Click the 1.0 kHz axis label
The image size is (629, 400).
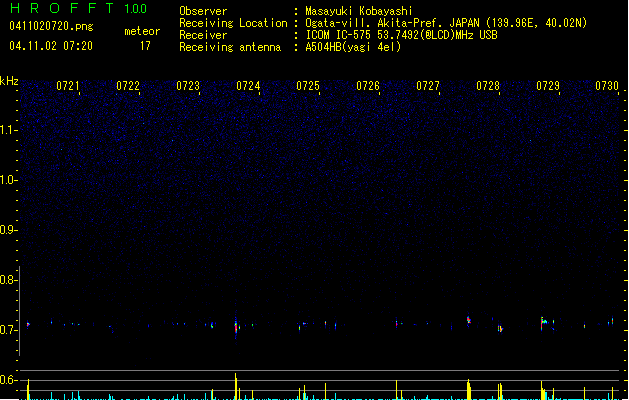click(x=8, y=180)
